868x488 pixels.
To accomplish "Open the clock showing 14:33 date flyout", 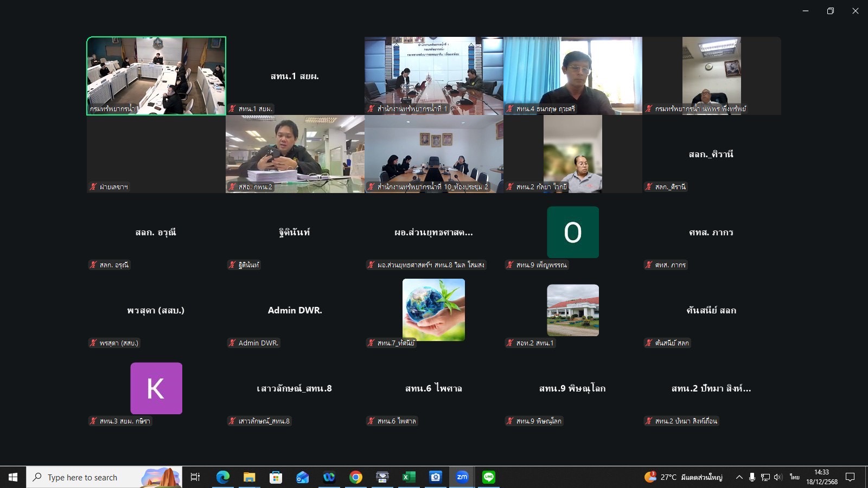I will (x=821, y=477).
